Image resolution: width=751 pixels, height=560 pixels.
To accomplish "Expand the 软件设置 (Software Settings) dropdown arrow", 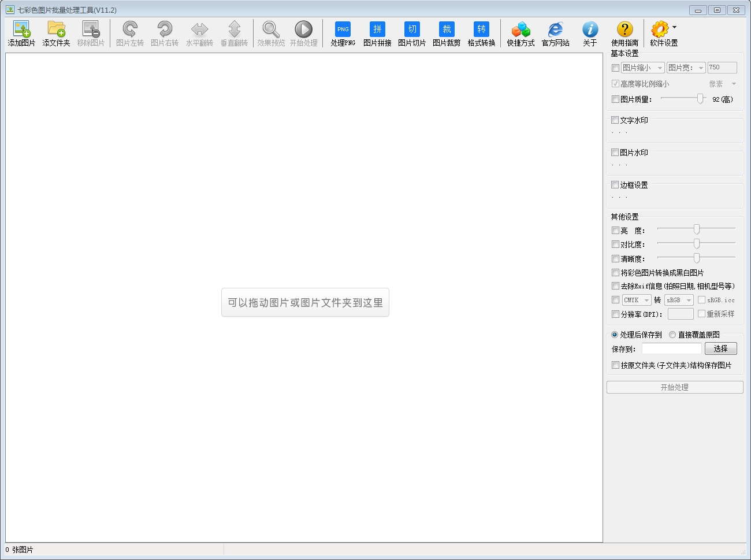I will pos(675,27).
